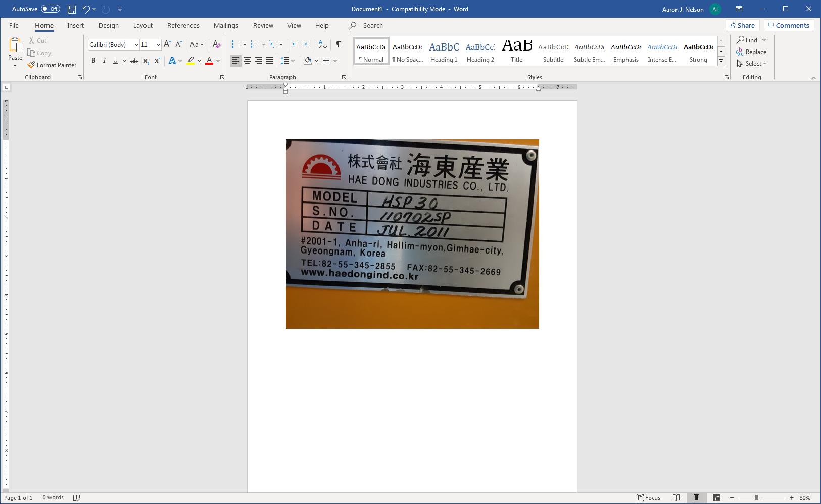Expand the Styles gallery More arrow
The image size is (821, 504).
721,61
